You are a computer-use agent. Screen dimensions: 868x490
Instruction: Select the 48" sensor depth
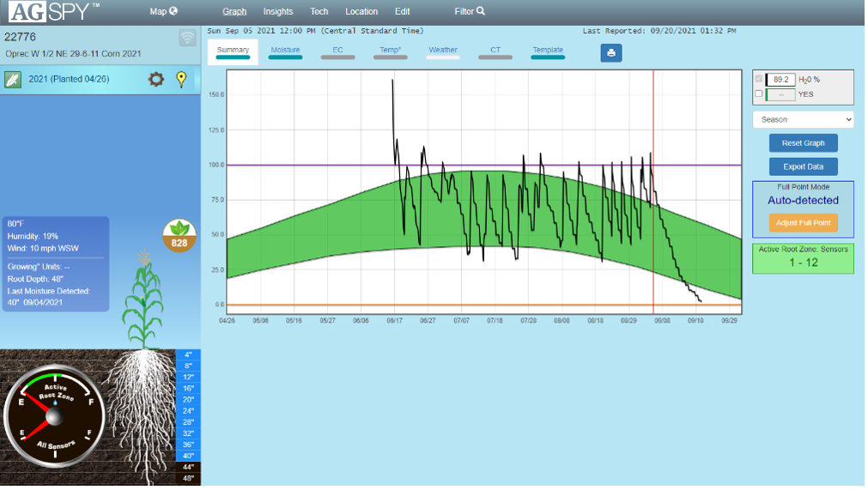pyautogui.click(x=189, y=480)
